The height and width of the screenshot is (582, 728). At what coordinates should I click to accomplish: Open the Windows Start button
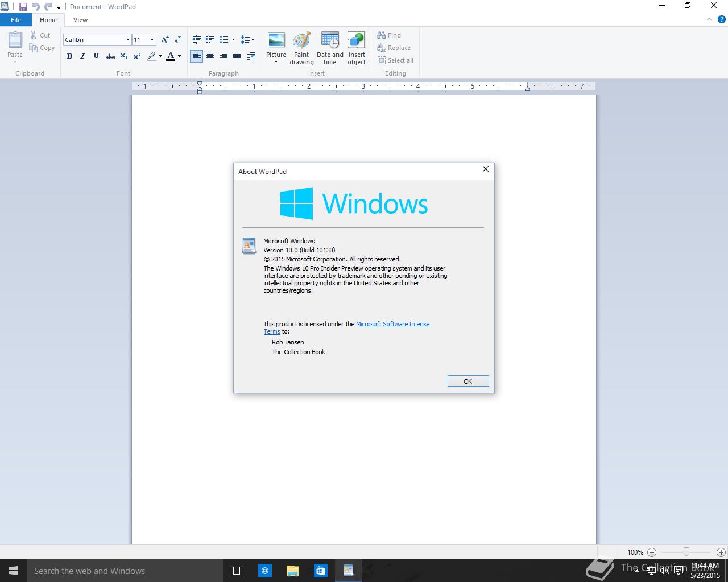(14, 571)
